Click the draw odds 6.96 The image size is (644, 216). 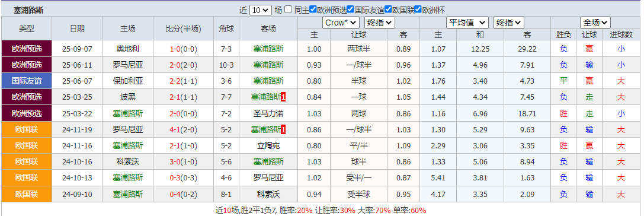[480, 113]
